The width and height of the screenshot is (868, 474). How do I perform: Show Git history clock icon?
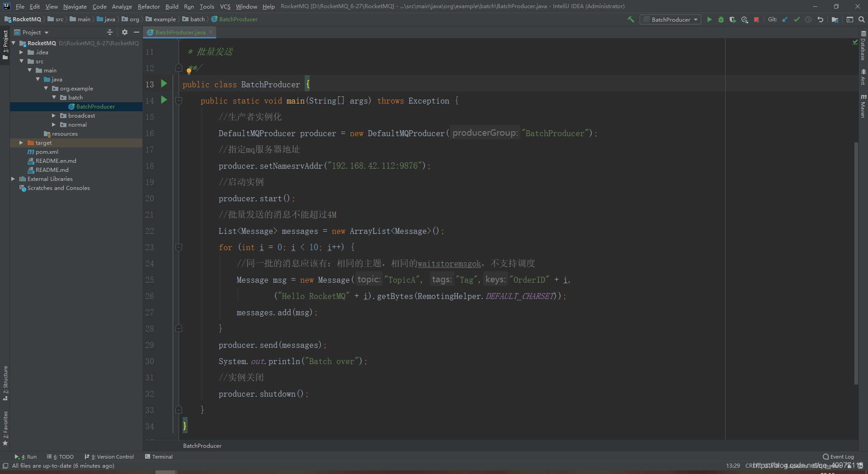click(x=808, y=19)
